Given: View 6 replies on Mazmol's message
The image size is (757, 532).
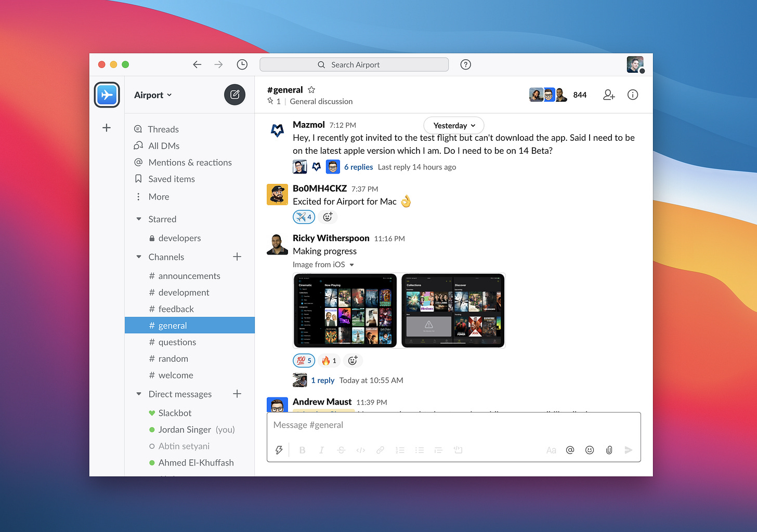Looking at the screenshot, I should coord(358,167).
